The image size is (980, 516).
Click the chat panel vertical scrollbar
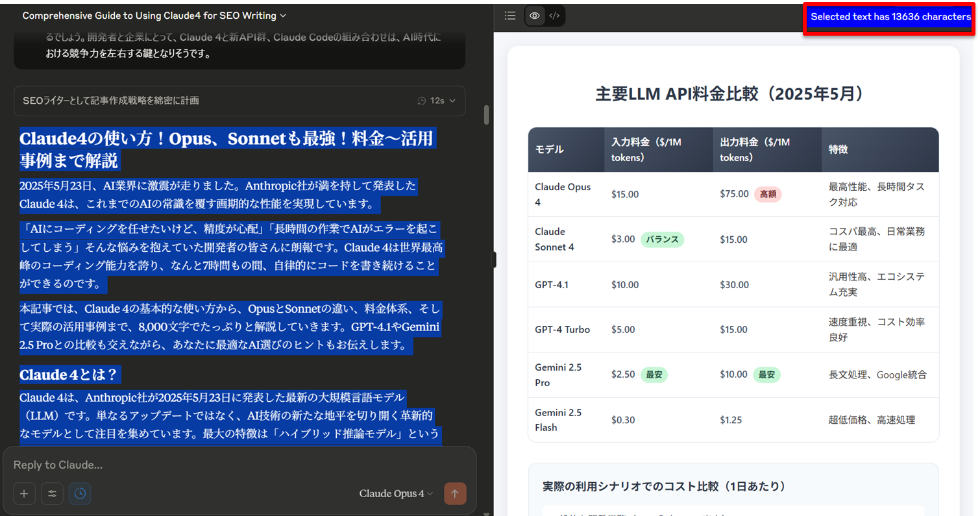[486, 115]
